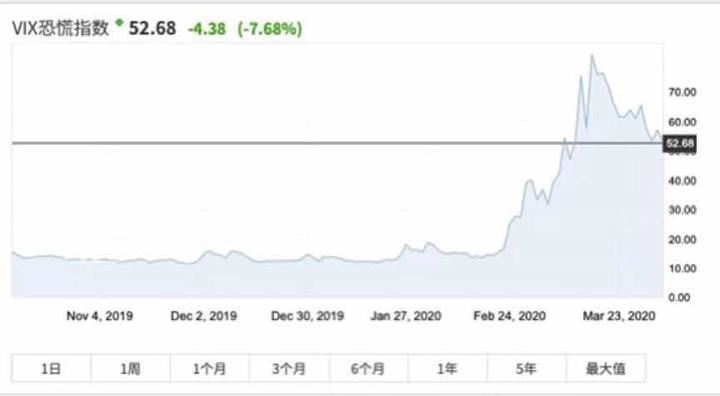Screen dimensions: 720x396
Task: Click the Dec 30, 2019 date label
Action: tap(307, 316)
